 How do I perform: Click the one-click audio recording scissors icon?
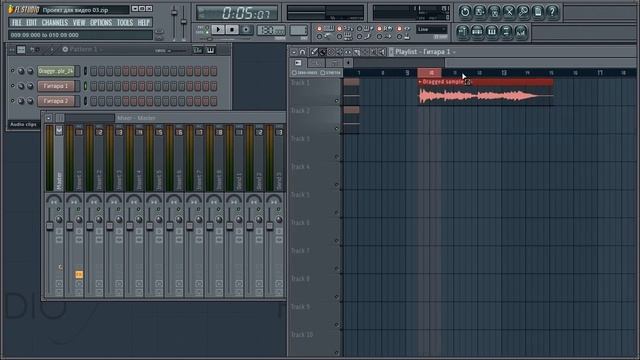[x=509, y=12]
